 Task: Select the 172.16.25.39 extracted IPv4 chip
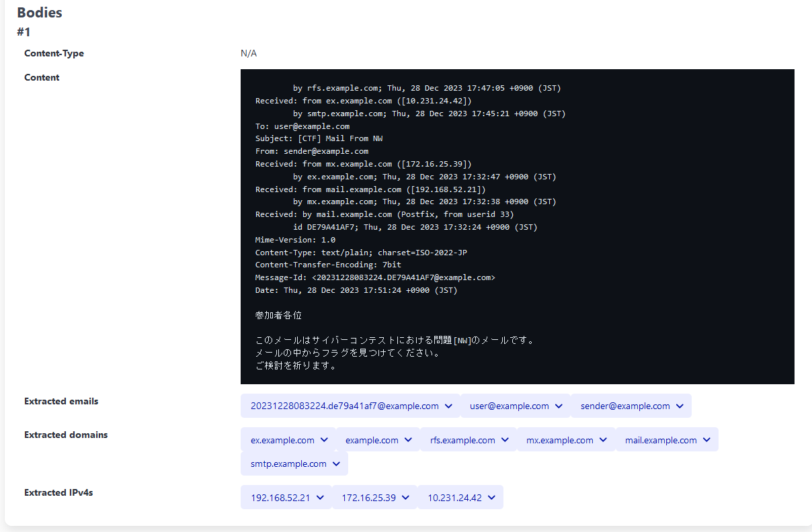point(369,497)
